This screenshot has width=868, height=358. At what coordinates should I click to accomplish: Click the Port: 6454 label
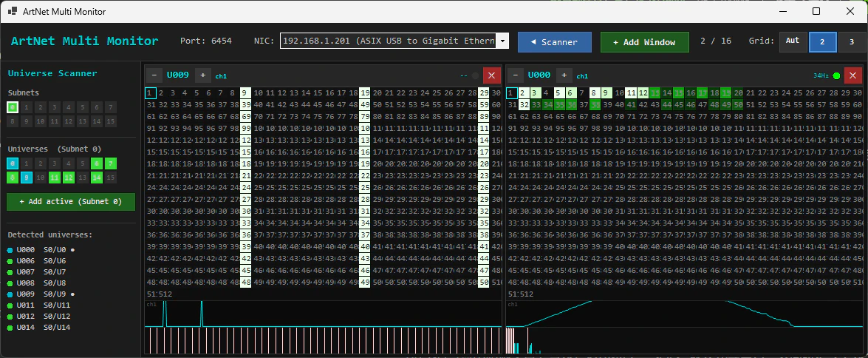click(206, 41)
